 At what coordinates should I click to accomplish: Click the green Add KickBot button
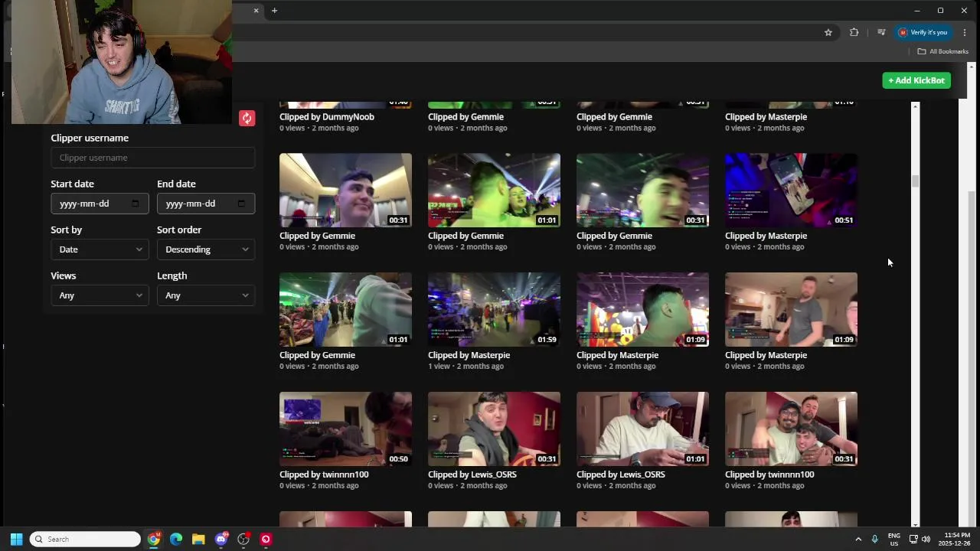(x=916, y=80)
